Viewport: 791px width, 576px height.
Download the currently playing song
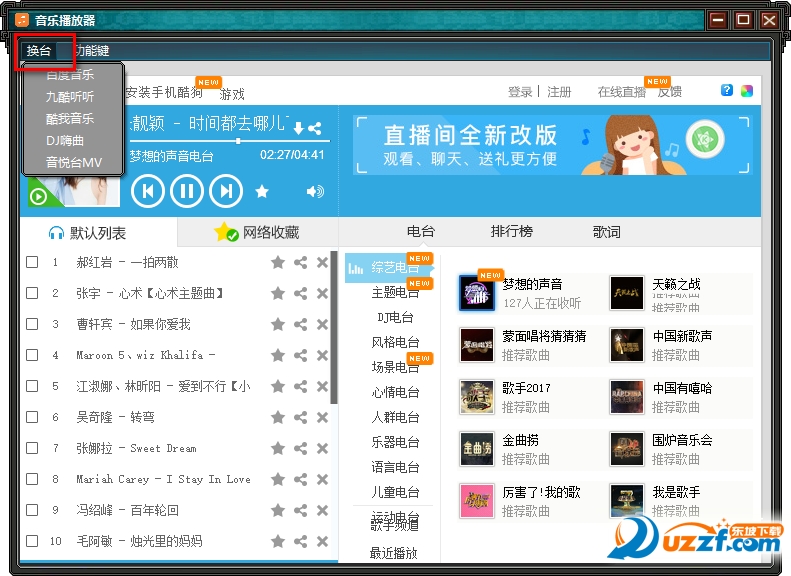click(298, 128)
